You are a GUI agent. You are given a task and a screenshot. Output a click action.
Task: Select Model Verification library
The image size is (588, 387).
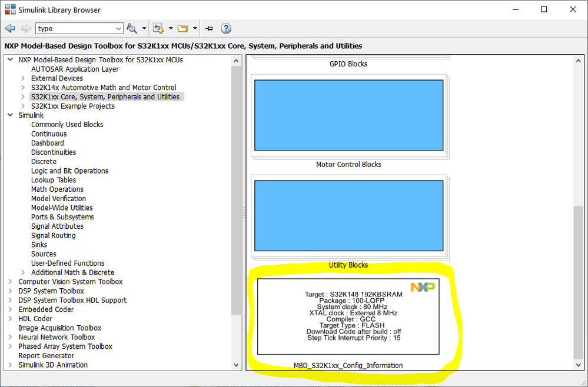click(x=58, y=199)
